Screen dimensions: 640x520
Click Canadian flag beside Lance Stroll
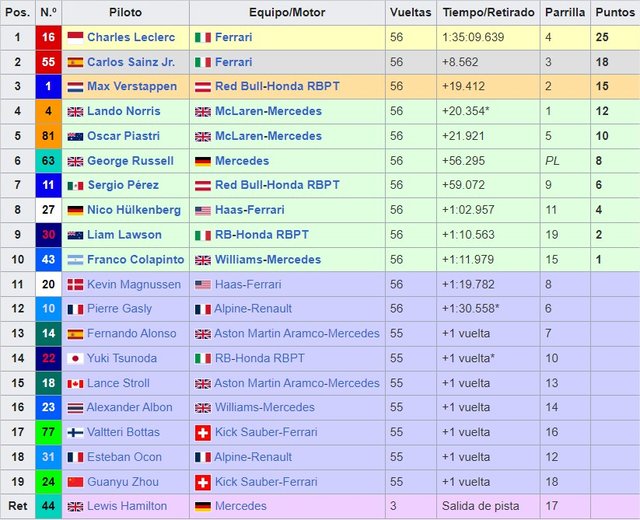pos(75,384)
